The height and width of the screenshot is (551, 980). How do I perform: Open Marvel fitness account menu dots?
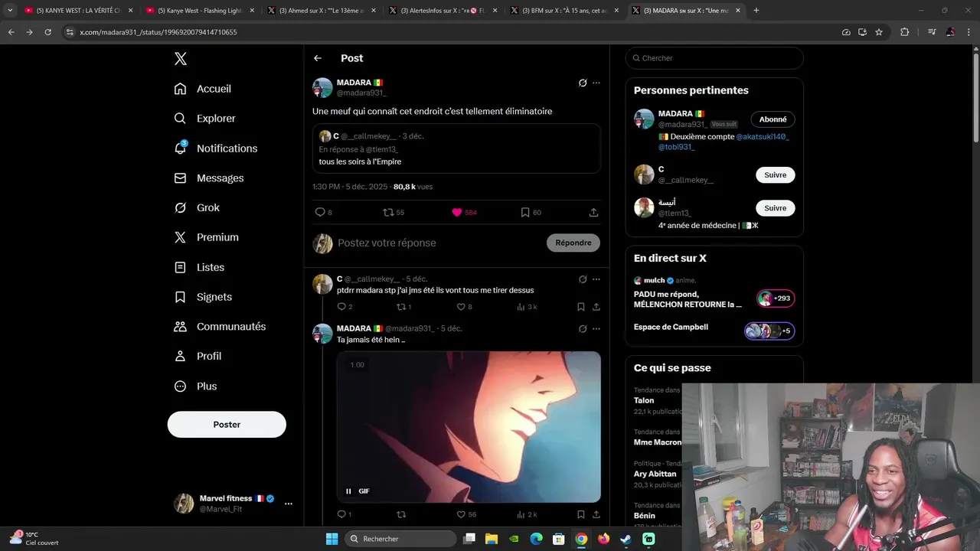[289, 504]
